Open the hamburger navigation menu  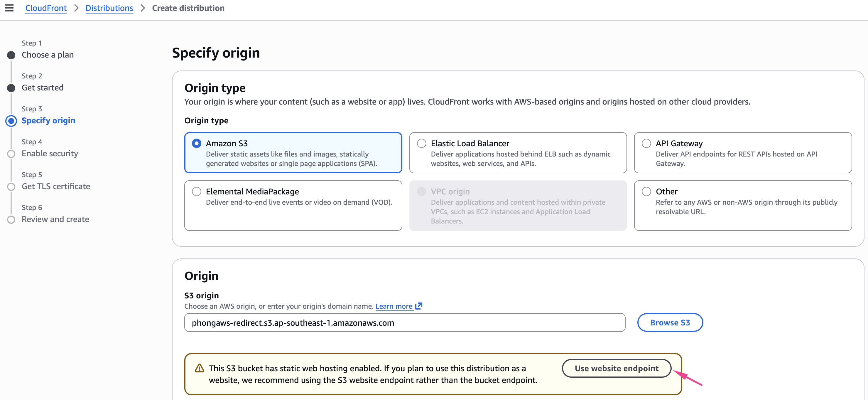pos(9,8)
